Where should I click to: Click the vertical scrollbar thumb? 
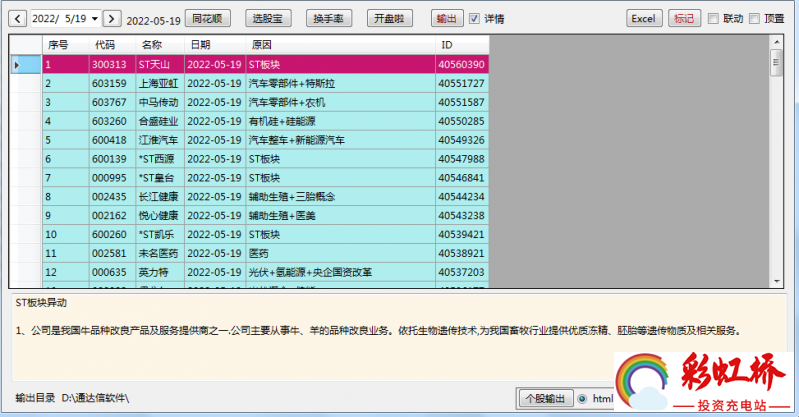[776, 63]
